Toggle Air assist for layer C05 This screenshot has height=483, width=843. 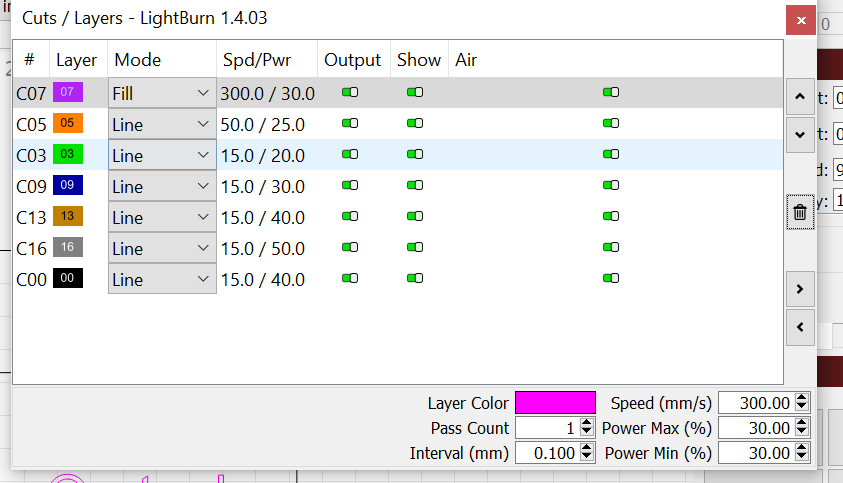click(x=611, y=123)
